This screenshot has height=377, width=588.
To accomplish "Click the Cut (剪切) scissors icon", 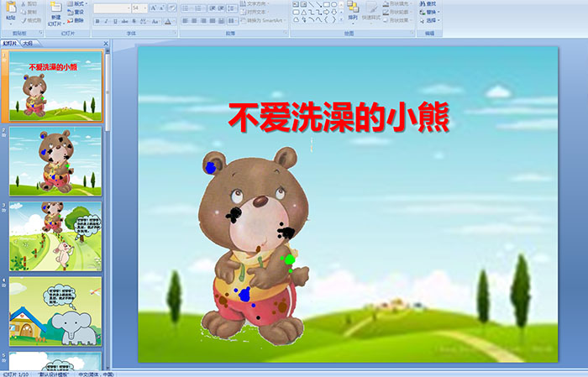I will [24, 3].
